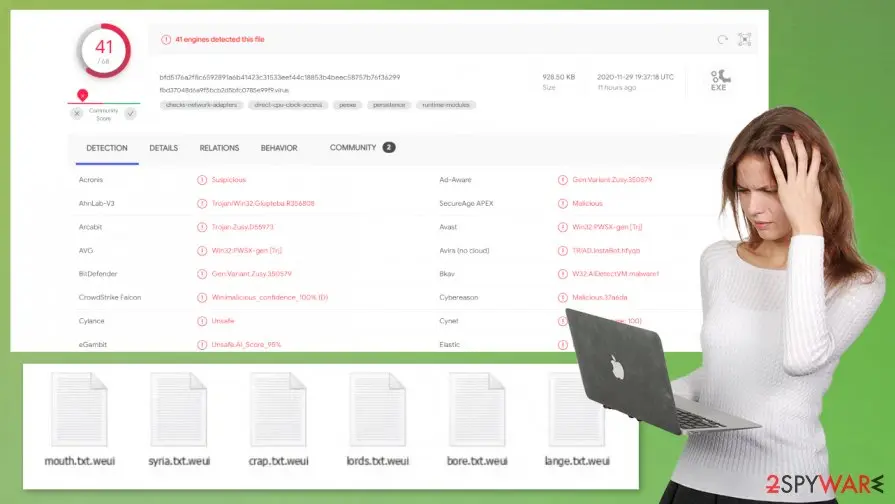This screenshot has height=504, width=895.
Task: Click the direct-cpu-clock-access tag
Action: pos(288,105)
